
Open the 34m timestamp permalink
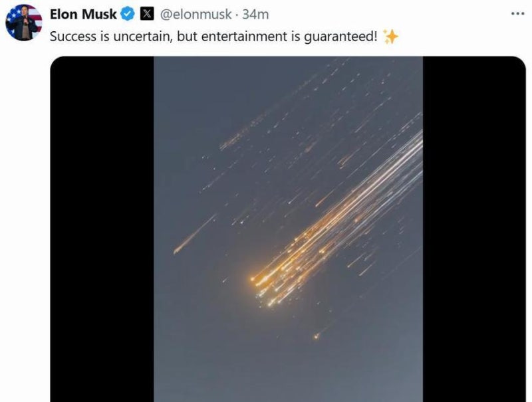[x=255, y=15]
